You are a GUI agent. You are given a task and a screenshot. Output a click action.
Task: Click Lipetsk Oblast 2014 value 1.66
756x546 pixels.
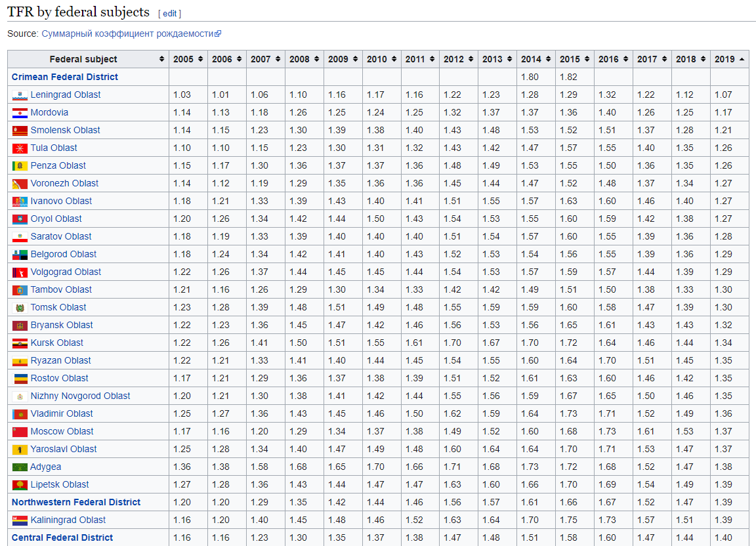[x=530, y=484]
